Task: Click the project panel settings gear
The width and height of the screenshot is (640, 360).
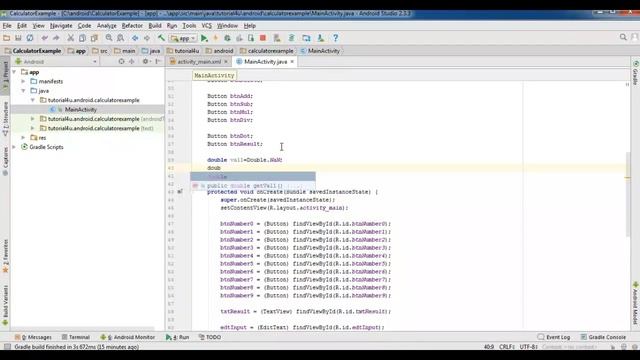Action: pyautogui.click(x=145, y=62)
